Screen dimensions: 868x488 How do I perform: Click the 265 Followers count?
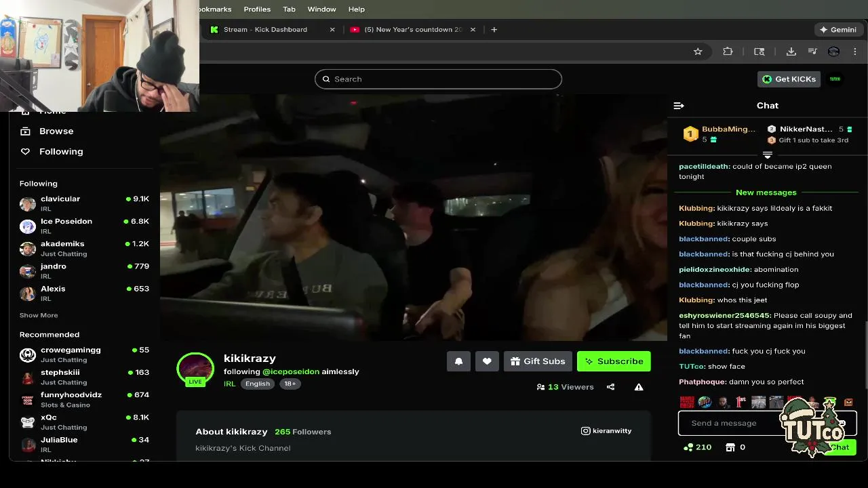(x=302, y=432)
